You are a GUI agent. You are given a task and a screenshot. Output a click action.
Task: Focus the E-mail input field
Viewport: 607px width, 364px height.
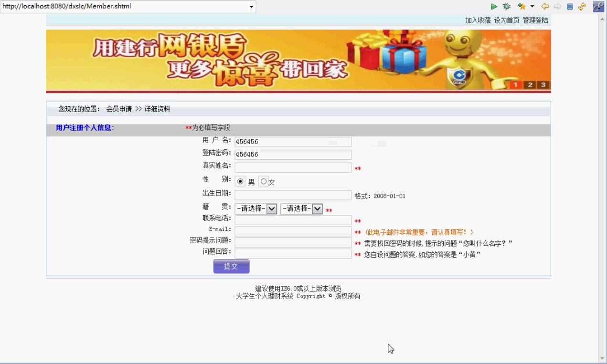pos(293,231)
